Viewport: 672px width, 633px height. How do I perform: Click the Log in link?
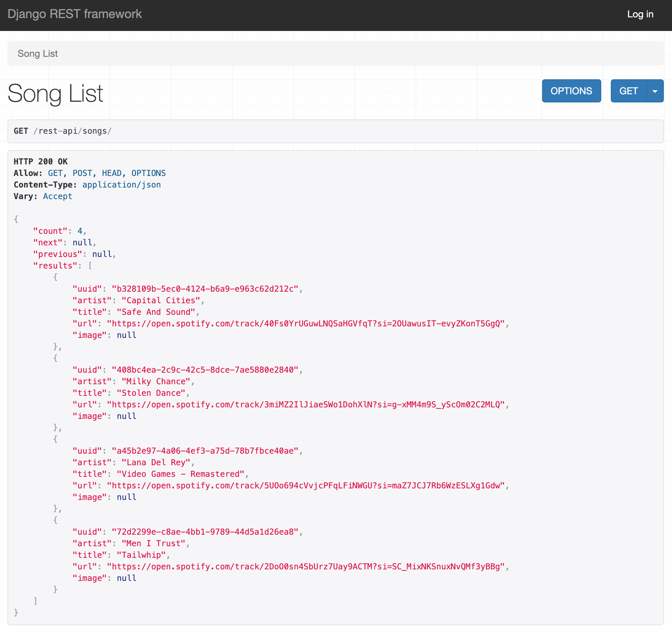click(x=640, y=14)
